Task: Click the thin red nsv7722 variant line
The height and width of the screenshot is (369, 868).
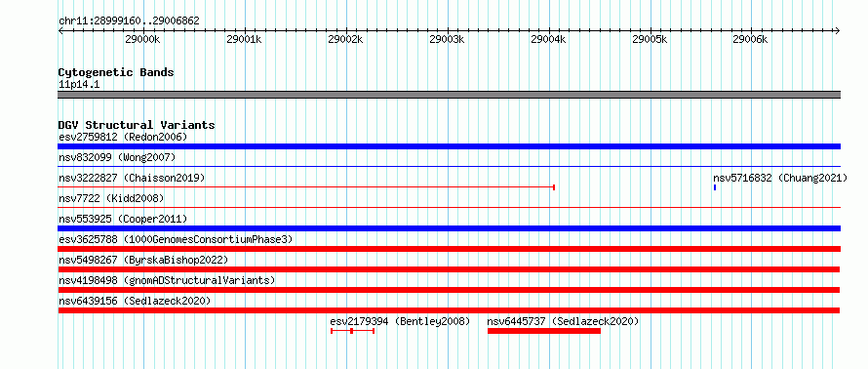Action: 449,207
